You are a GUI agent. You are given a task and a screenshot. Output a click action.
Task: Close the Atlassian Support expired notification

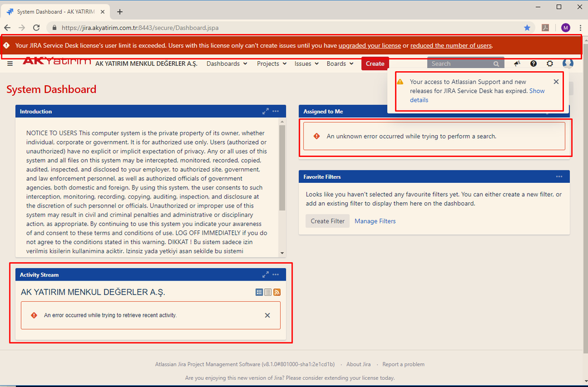click(556, 82)
